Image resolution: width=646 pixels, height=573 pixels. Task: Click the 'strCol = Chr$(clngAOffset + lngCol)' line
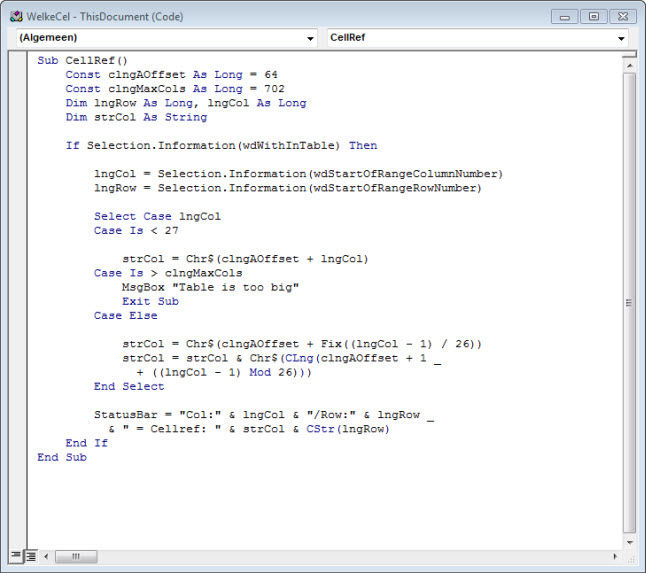click(x=245, y=259)
